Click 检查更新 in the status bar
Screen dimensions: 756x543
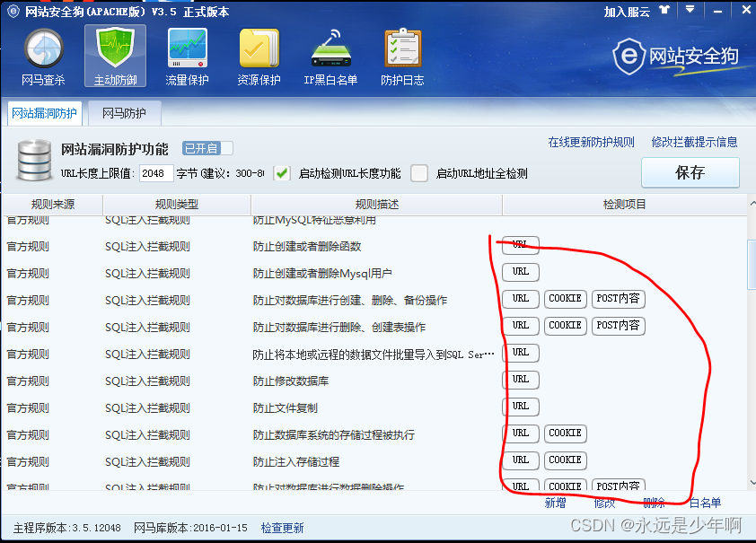coord(283,528)
